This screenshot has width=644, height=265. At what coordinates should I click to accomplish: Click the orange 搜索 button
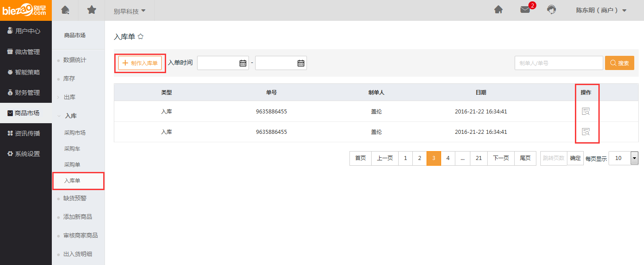tap(620, 63)
